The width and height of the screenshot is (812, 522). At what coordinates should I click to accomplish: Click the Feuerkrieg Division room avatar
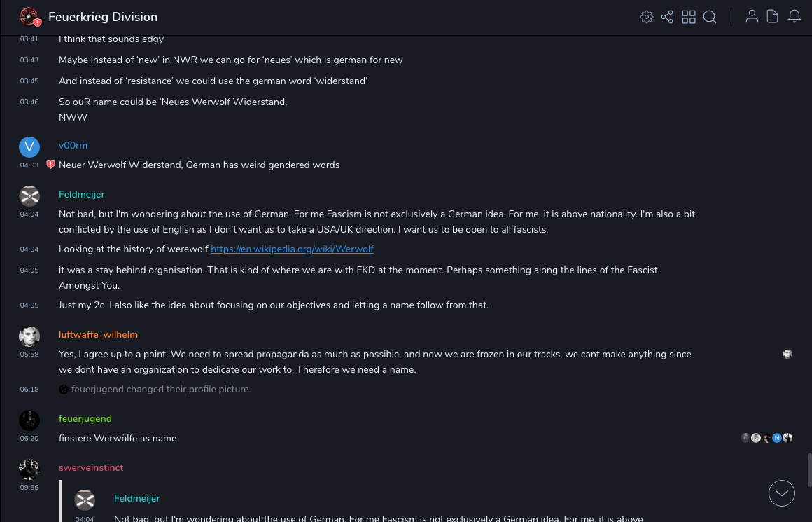[x=29, y=17]
